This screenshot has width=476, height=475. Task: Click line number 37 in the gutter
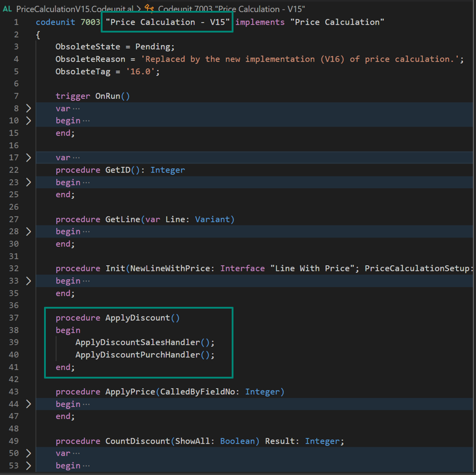click(14, 318)
